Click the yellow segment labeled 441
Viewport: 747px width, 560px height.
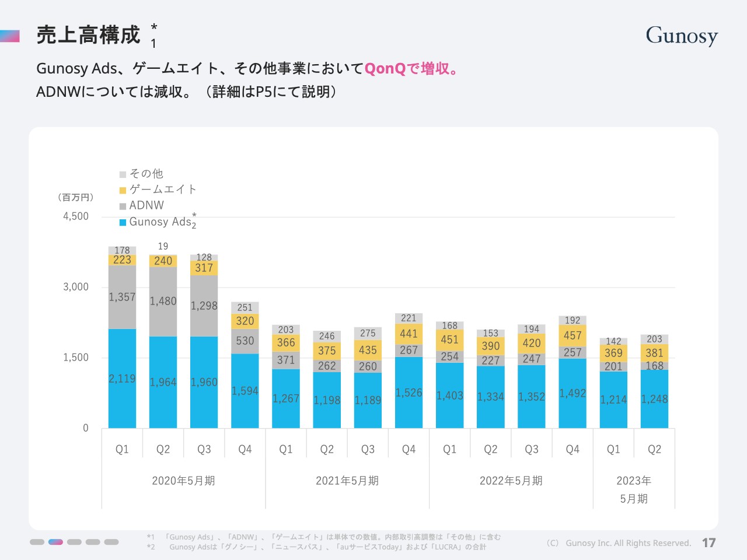pos(409,334)
